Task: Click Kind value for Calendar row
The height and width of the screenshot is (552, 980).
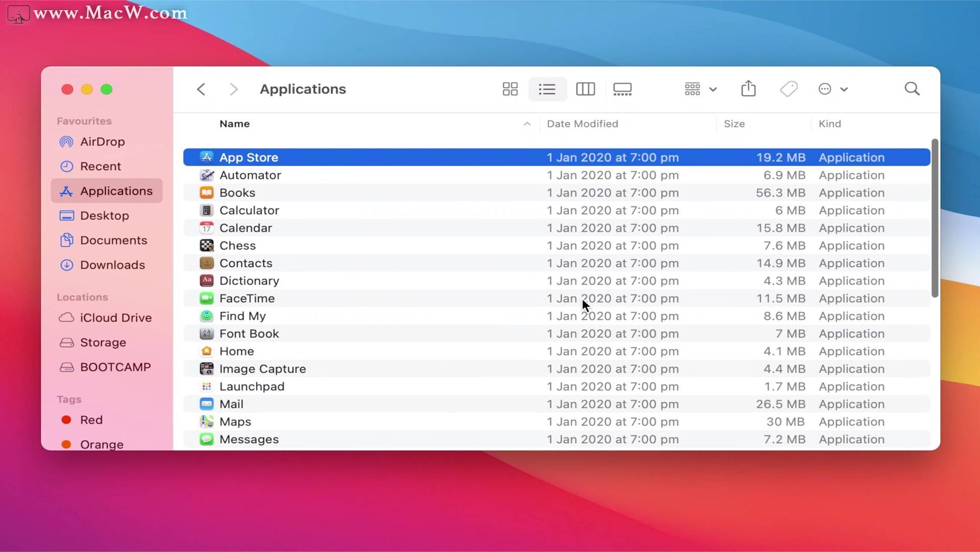Action: point(851,228)
